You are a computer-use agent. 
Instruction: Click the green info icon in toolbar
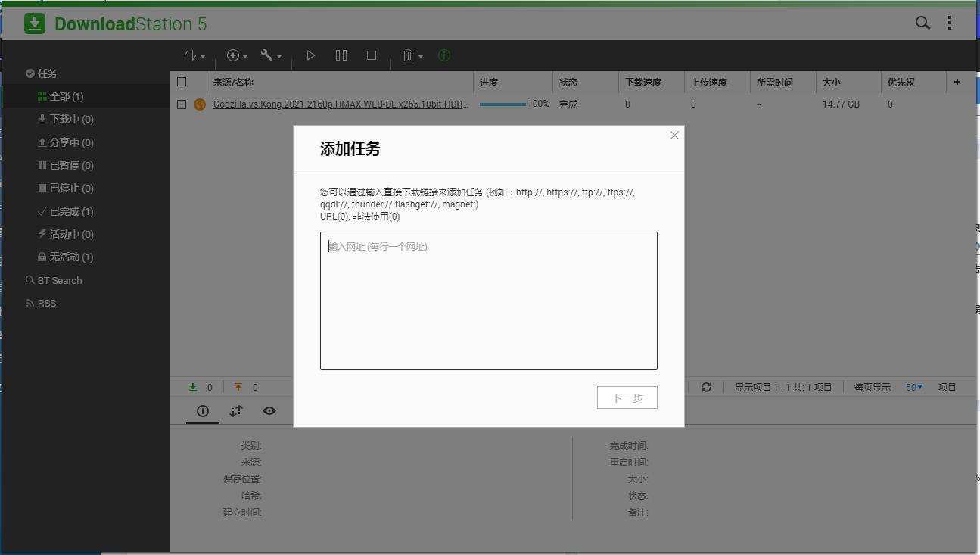444,55
